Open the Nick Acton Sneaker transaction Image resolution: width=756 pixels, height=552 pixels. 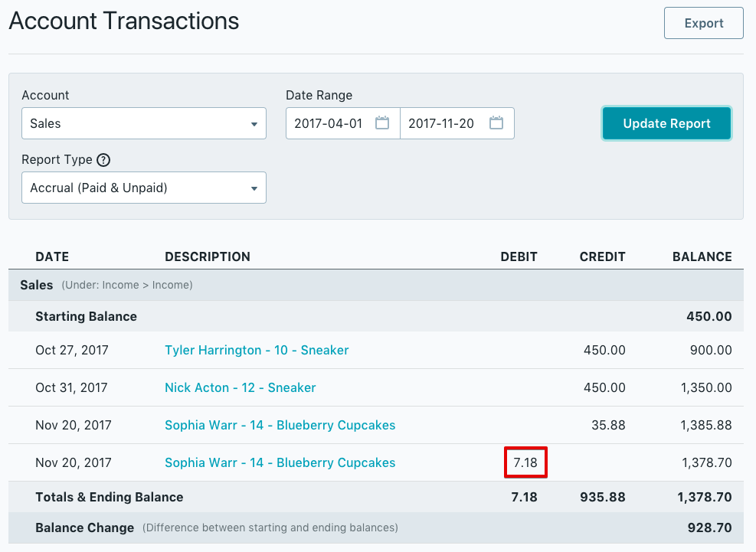(240, 387)
